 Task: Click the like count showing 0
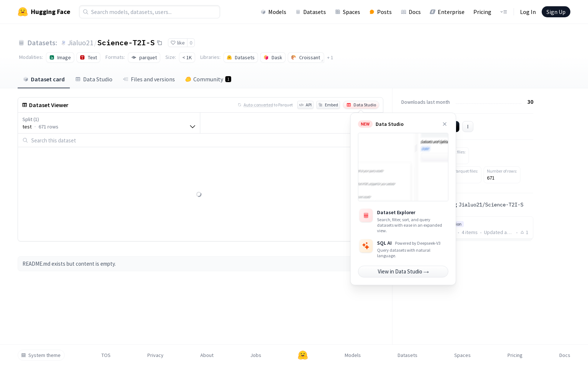[191, 43]
